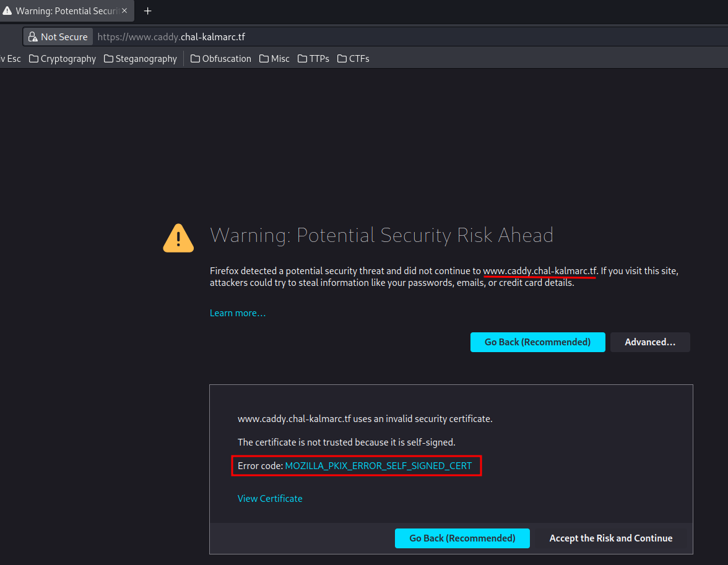Click the Not Secure lock indicator
The height and width of the screenshot is (565, 728).
(58, 37)
